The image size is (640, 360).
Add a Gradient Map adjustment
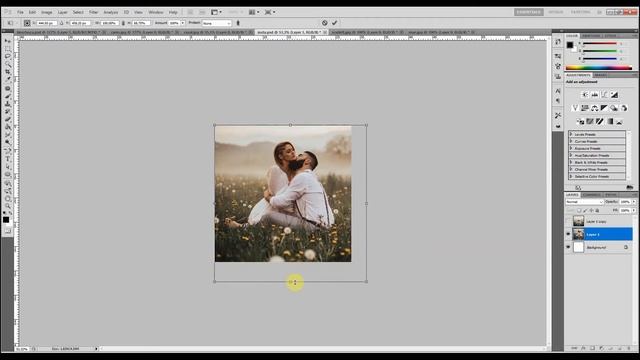coord(610,122)
